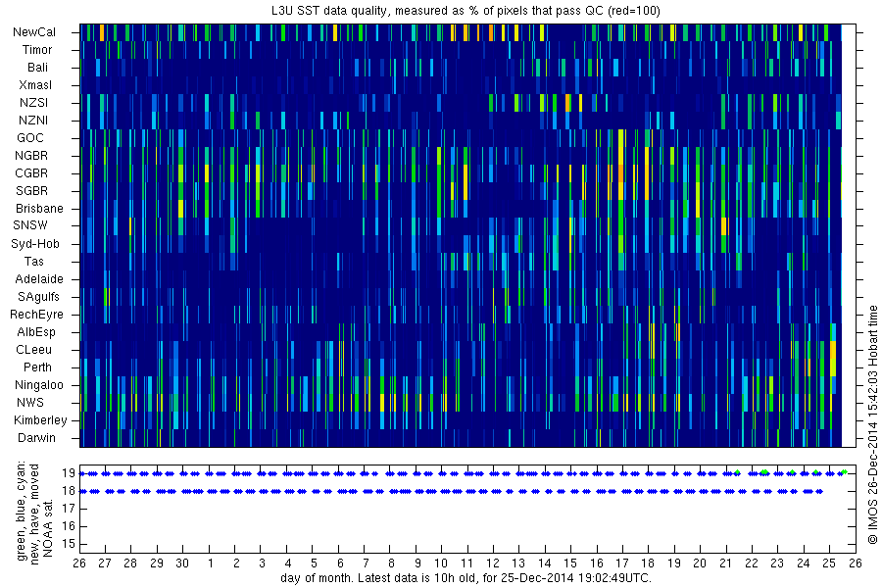The width and height of the screenshot is (882, 588).
Task: Click the Tas region label
Action: click(33, 262)
